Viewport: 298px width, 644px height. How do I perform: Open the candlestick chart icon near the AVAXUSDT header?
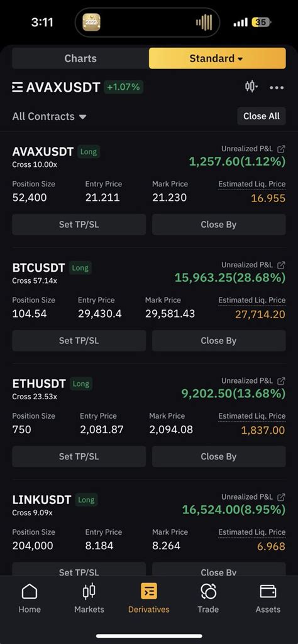(250, 87)
